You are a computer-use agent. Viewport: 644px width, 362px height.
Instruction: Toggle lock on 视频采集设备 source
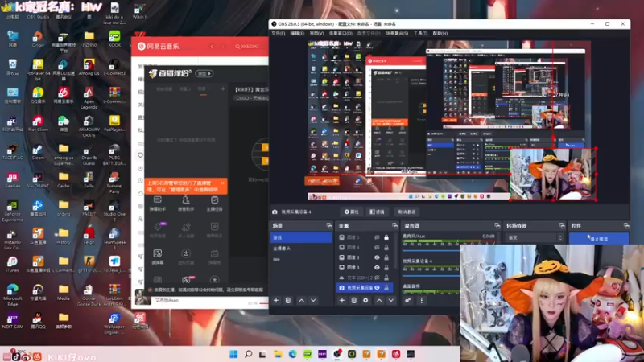coord(386,288)
